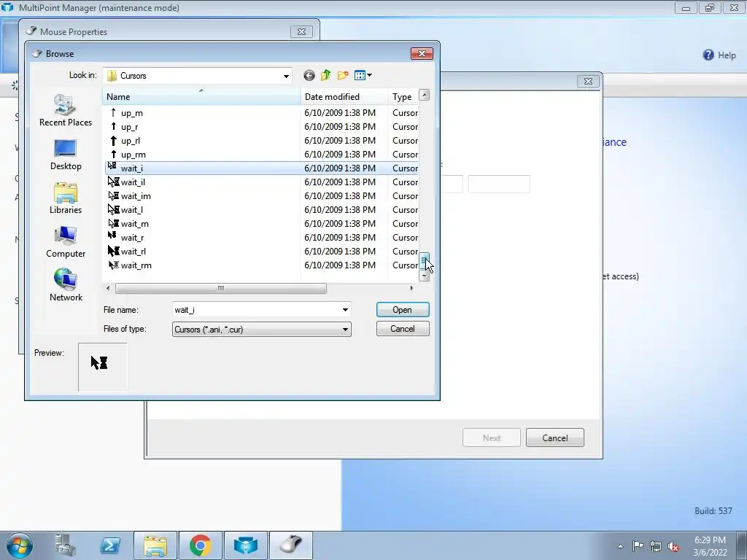
Task: Click Cancel in the wizard dialog
Action: [x=555, y=438]
